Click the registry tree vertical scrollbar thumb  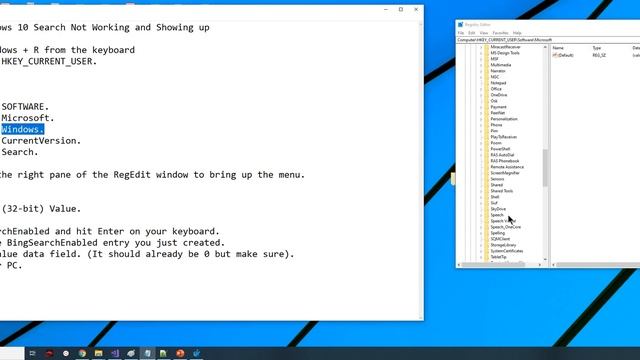(x=545, y=168)
